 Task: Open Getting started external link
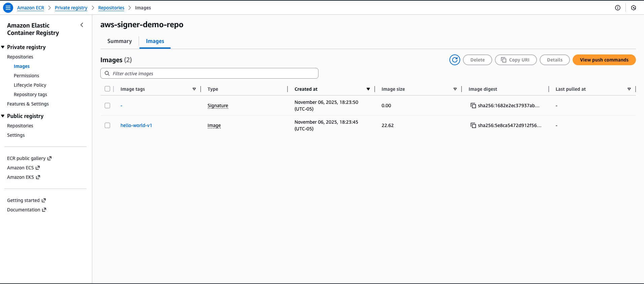point(26,200)
